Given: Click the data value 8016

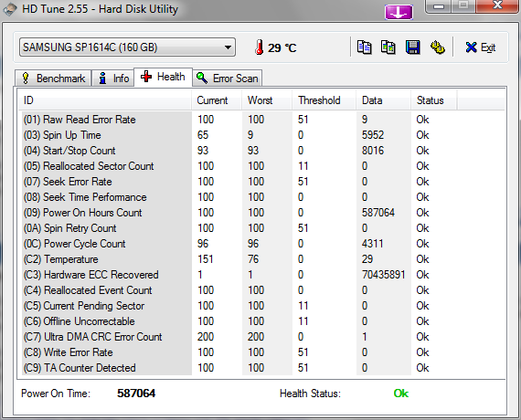Looking at the screenshot, I should tap(373, 151).
